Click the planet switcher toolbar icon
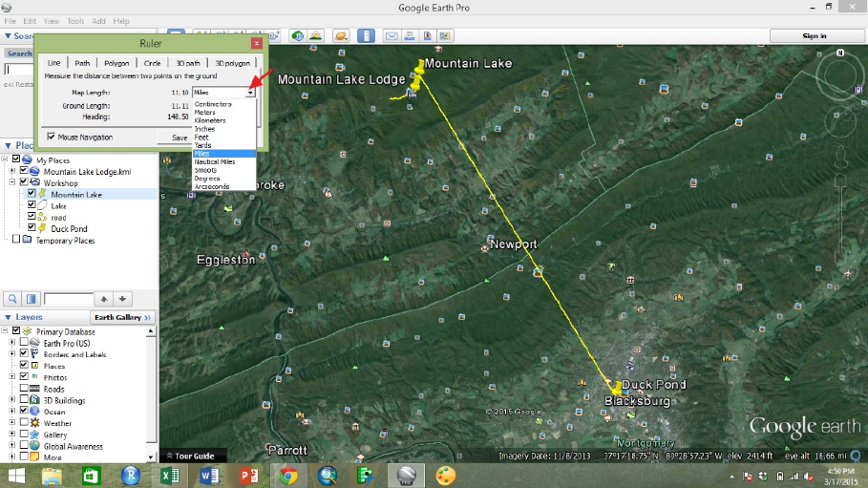Screen dimensions: 868x488 coord(341,36)
